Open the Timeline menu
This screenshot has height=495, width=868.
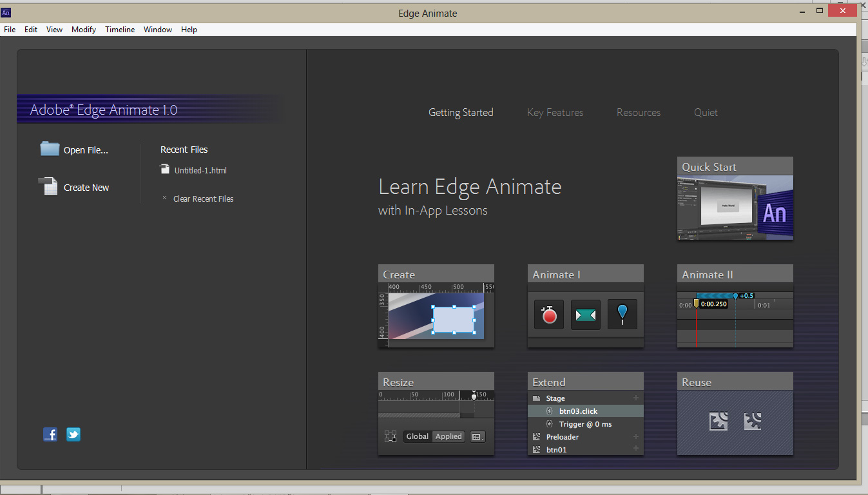coord(120,30)
